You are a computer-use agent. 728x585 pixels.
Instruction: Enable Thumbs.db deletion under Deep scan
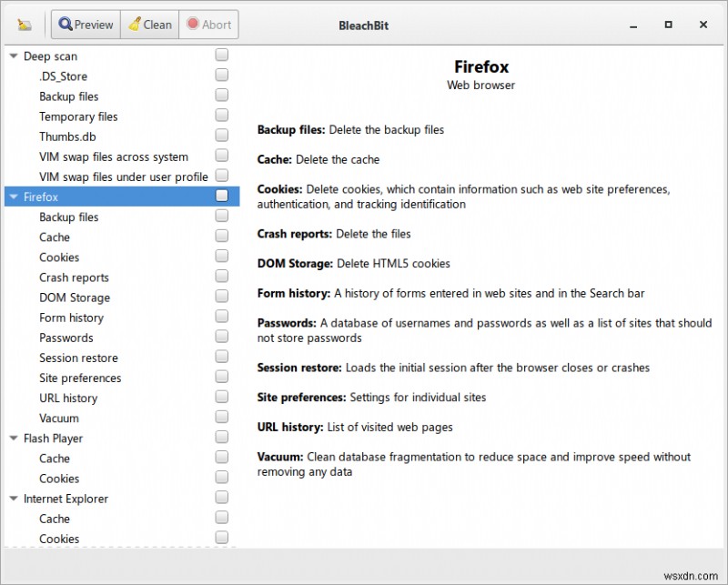click(221, 135)
